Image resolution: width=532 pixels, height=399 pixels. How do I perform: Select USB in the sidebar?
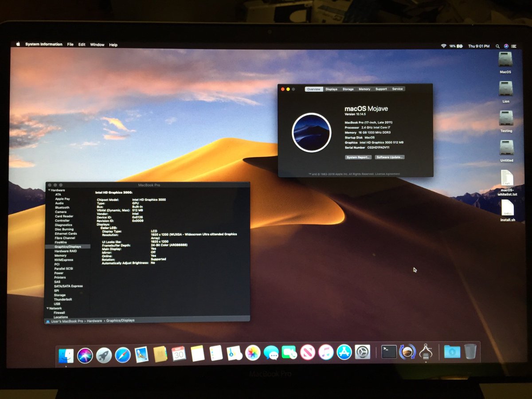pos(57,304)
